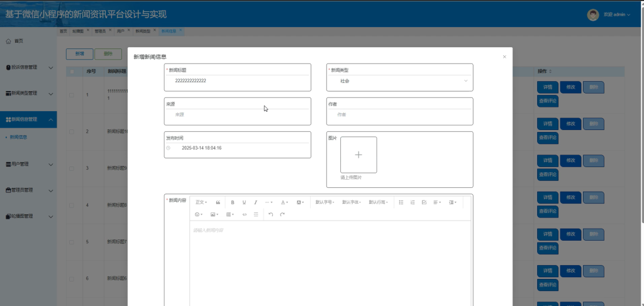The height and width of the screenshot is (306, 644).
Task: Go to 首页 in the sidebar
Action: (28, 41)
